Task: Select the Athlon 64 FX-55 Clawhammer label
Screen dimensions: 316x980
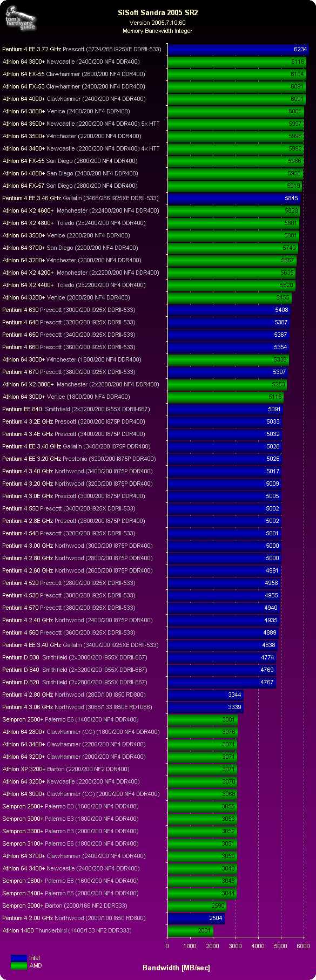Action: click(x=73, y=74)
